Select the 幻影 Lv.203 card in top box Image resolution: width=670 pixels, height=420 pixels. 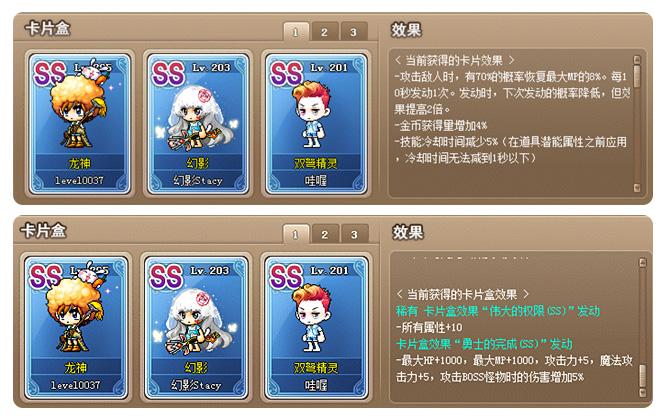(198, 124)
